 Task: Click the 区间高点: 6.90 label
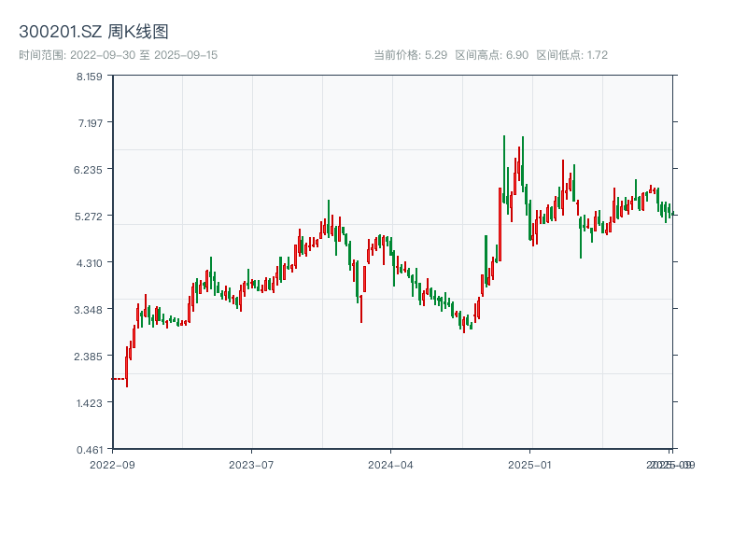(x=492, y=55)
